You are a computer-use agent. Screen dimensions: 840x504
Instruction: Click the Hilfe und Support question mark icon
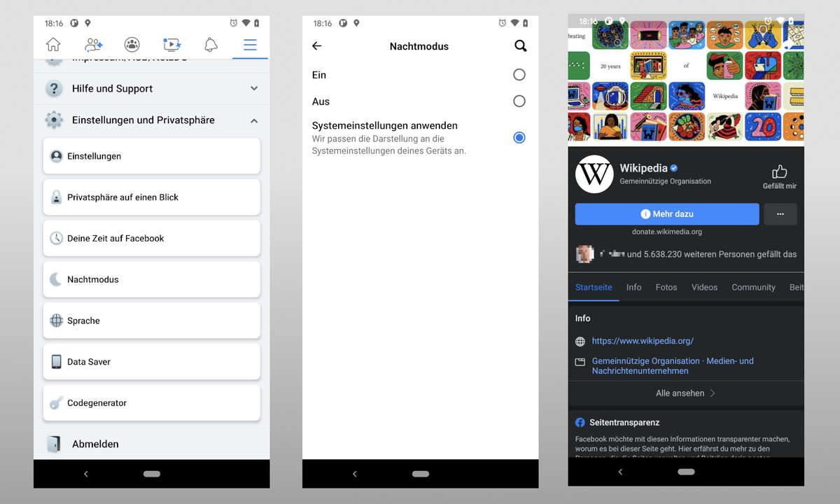(x=54, y=89)
